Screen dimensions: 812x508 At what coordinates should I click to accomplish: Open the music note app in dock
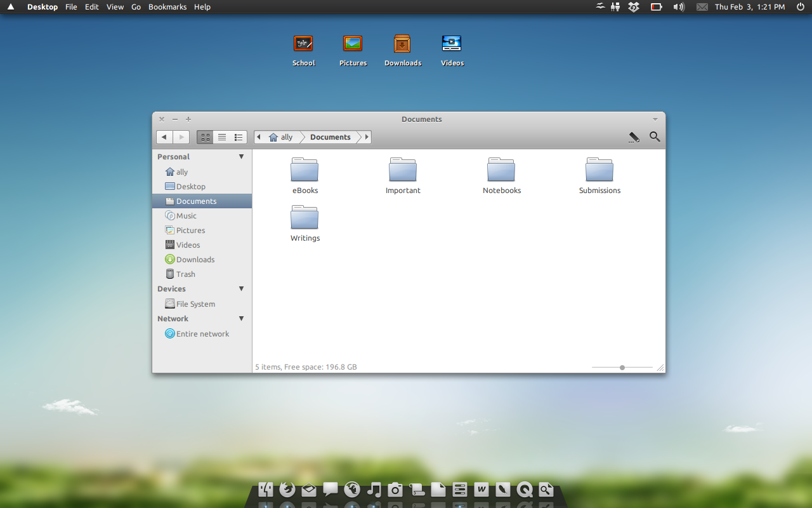click(374, 489)
